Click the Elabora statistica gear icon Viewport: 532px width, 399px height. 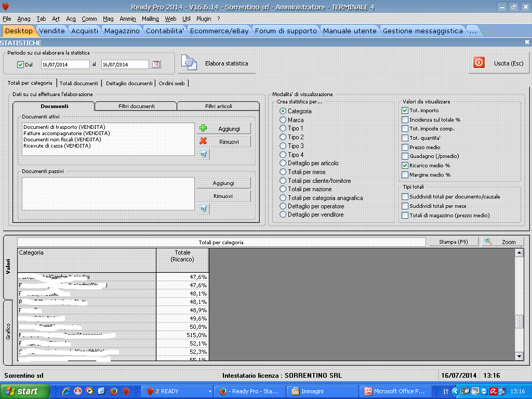click(188, 63)
